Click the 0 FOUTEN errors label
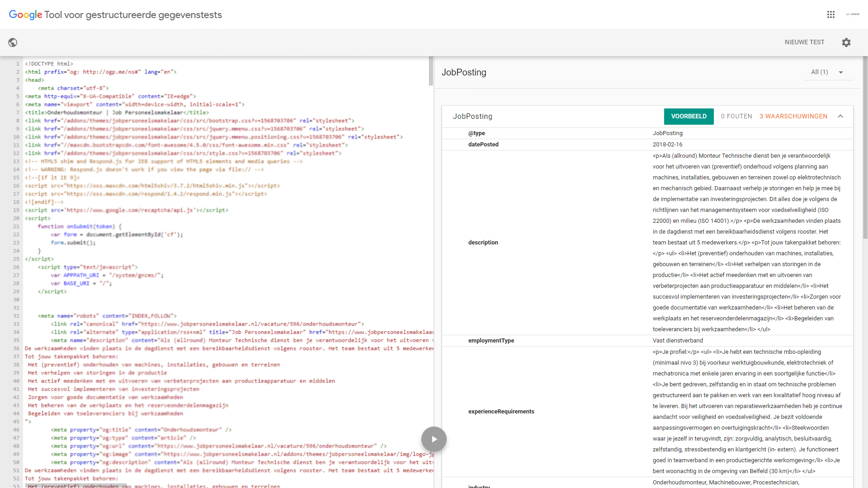Screen dimensions: 868x488 (736, 116)
